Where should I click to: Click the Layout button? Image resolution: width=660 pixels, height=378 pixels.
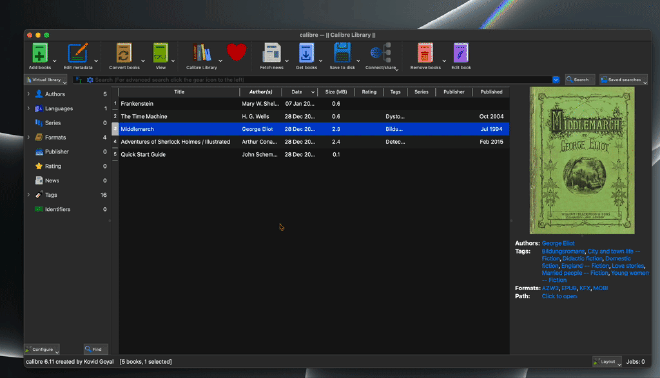[607, 362]
